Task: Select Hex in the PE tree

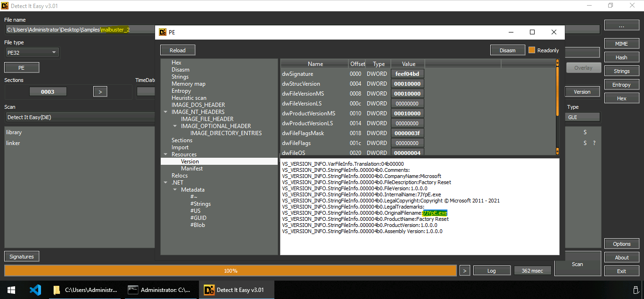Action: (176, 63)
